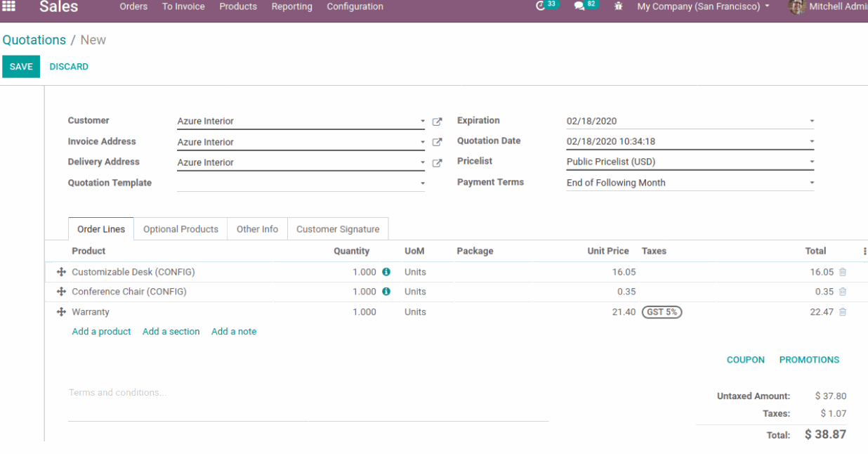The height and width of the screenshot is (454, 868).
Task: Open the messages chat bubble icon
Action: 579,6
